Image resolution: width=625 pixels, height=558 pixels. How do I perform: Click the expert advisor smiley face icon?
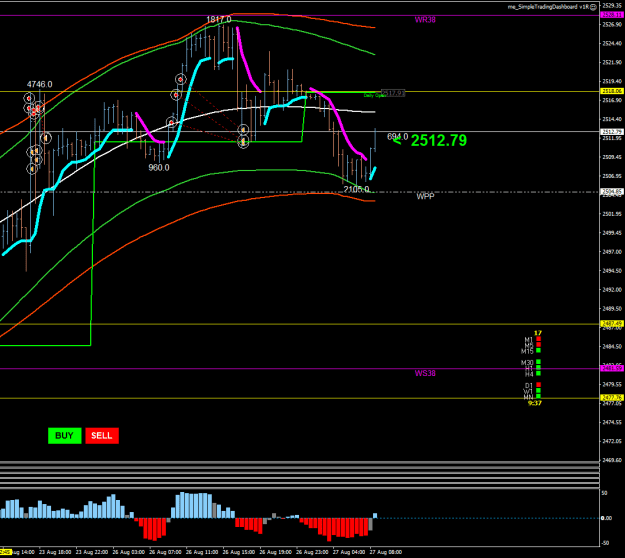[x=594, y=7]
